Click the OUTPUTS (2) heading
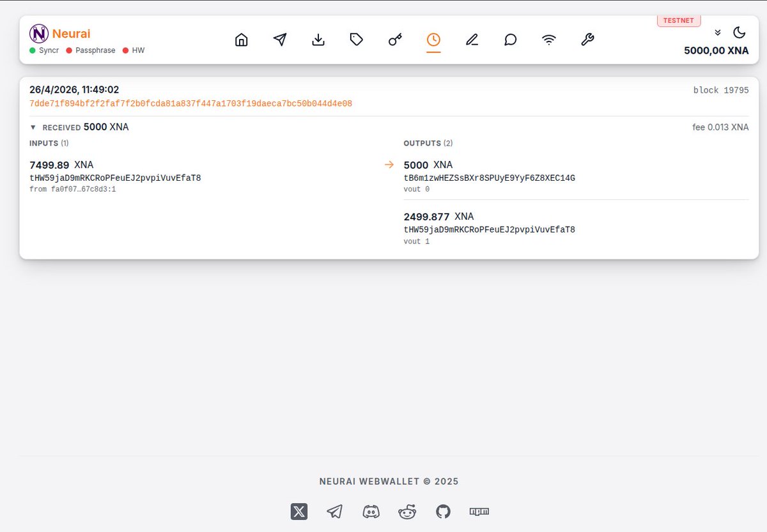 (427, 143)
